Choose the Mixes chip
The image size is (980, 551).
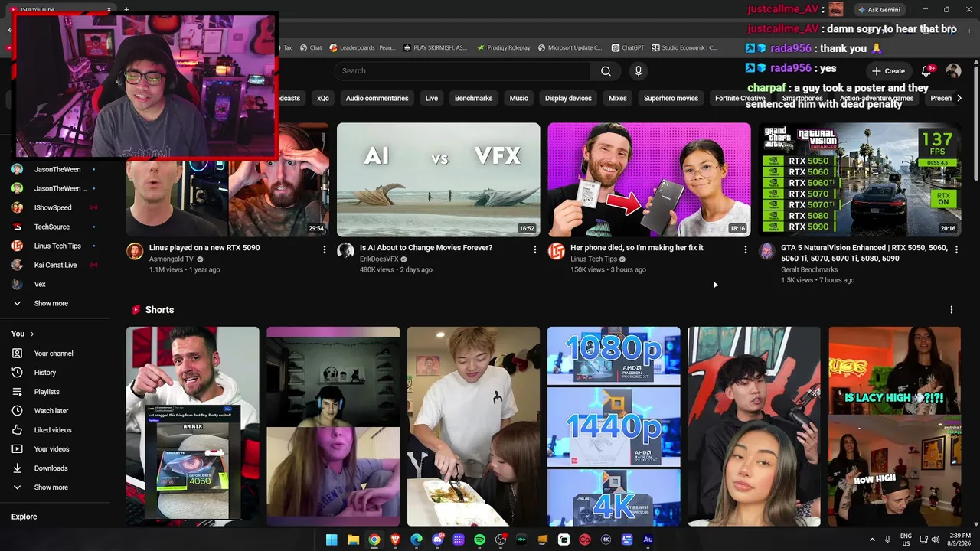click(x=618, y=98)
